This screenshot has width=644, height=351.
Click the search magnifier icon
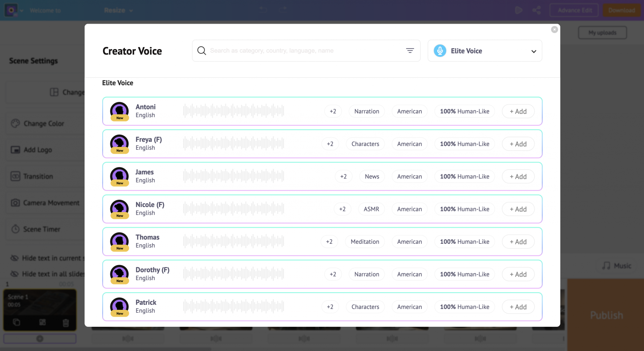click(202, 51)
